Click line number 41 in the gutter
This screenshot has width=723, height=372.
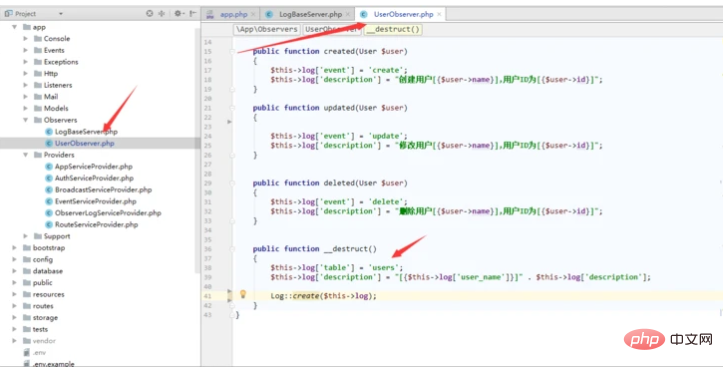207,296
